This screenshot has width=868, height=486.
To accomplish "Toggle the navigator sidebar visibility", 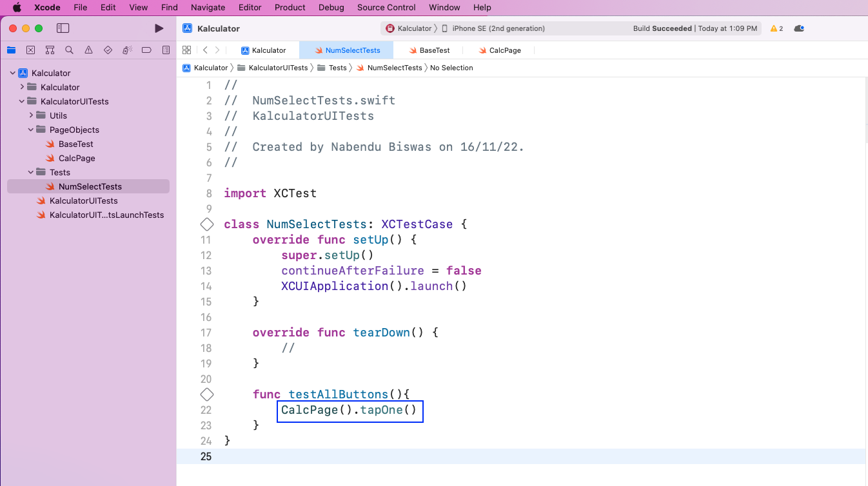I will tap(63, 28).
